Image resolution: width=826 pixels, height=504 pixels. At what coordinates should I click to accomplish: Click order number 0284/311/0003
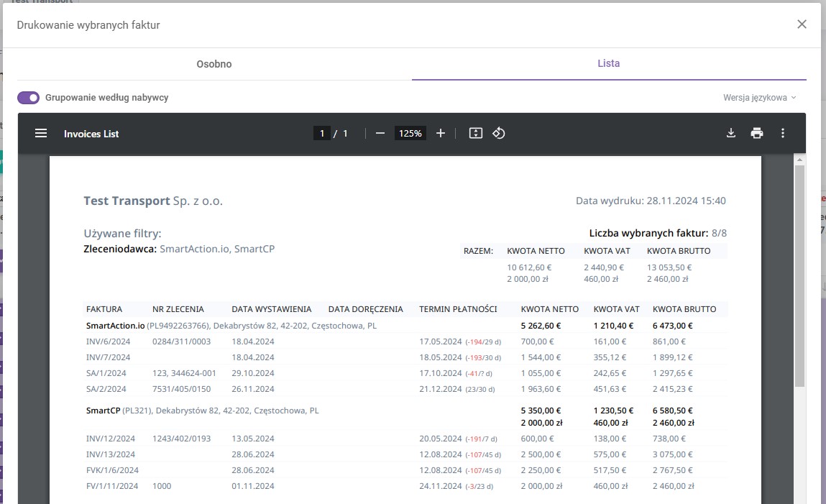coord(181,342)
